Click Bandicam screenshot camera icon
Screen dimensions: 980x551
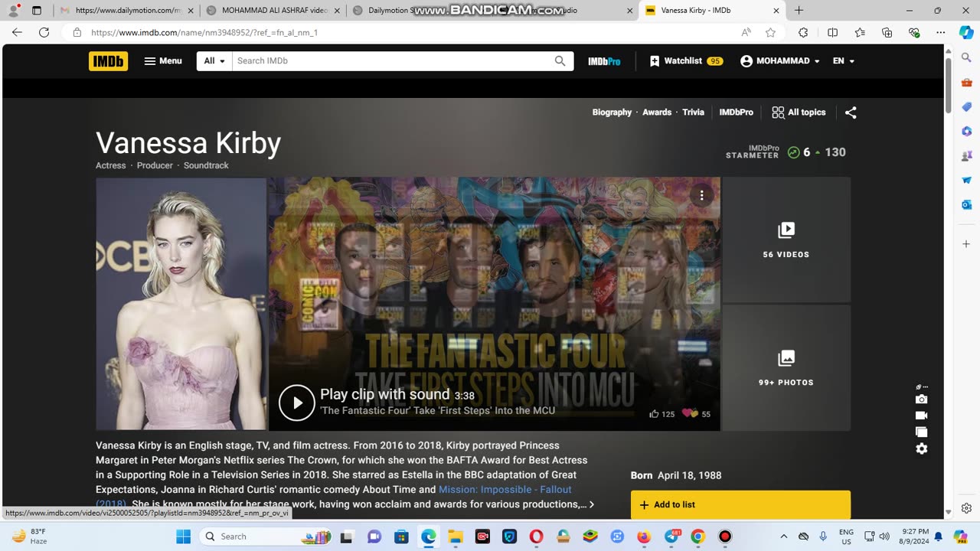pos(922,399)
